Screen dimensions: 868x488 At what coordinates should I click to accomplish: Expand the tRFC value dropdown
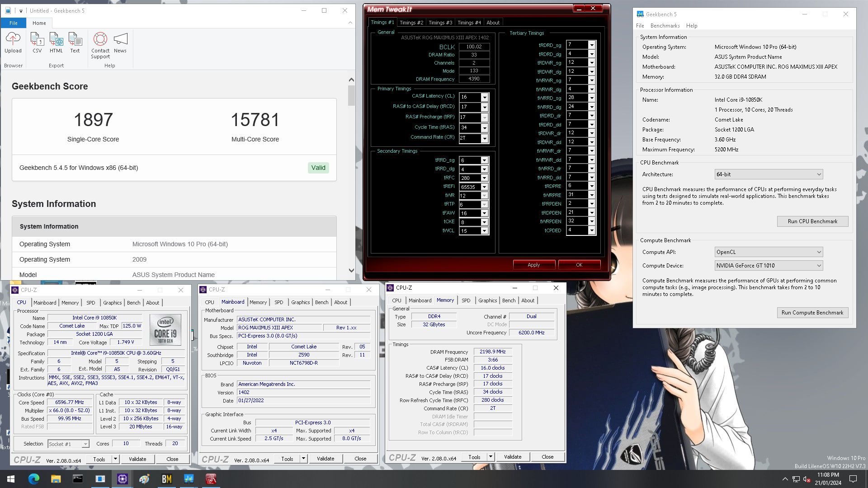[x=484, y=178]
